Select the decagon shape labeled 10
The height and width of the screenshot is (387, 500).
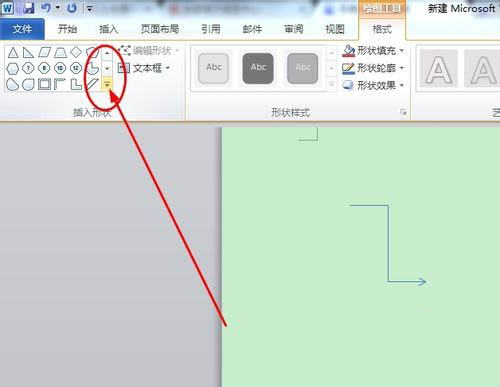[60, 68]
